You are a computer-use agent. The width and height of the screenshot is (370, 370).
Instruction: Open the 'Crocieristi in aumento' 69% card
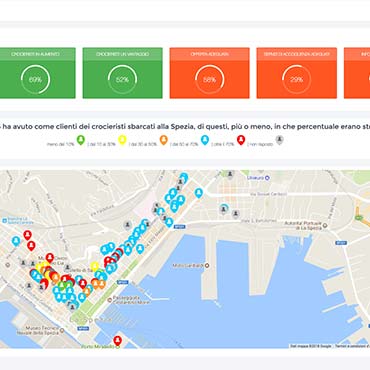pyautogui.click(x=36, y=73)
